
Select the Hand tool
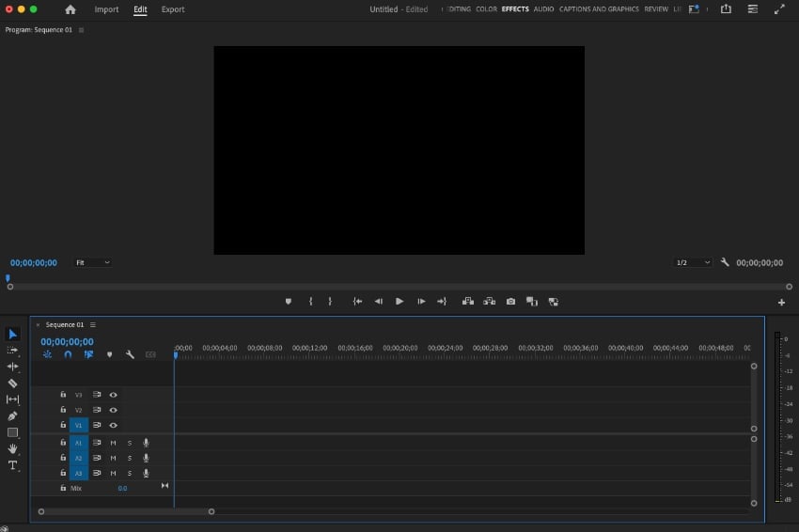pyautogui.click(x=13, y=449)
